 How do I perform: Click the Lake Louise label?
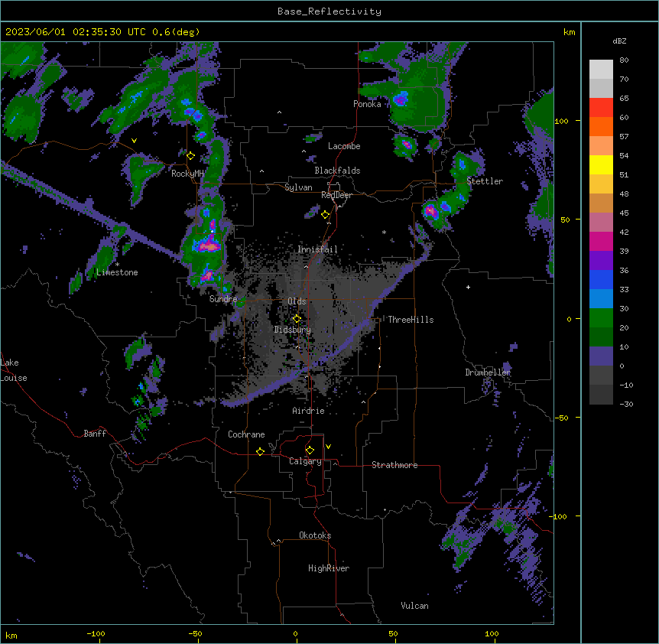point(14,370)
